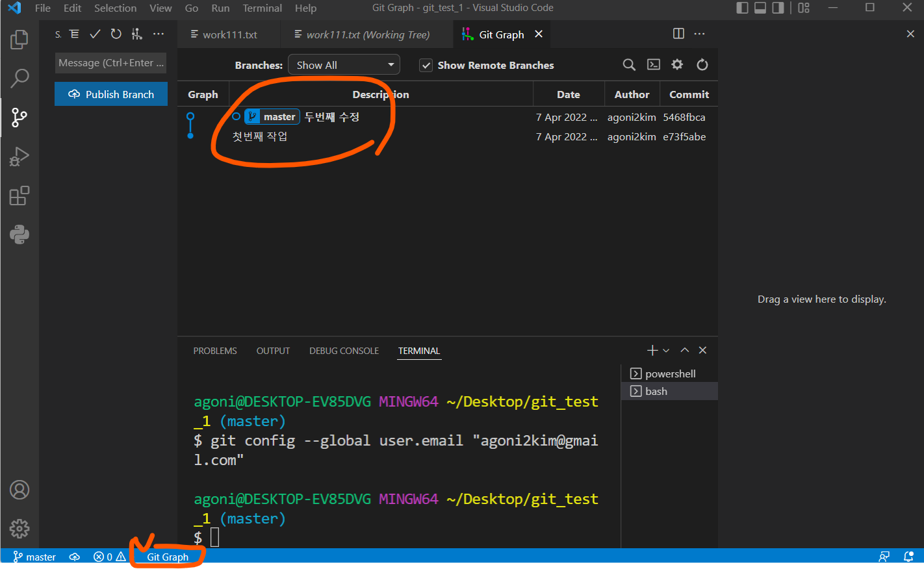Click the feedback icon in status bar
Image resolution: width=924 pixels, height=569 pixels.
(884, 557)
